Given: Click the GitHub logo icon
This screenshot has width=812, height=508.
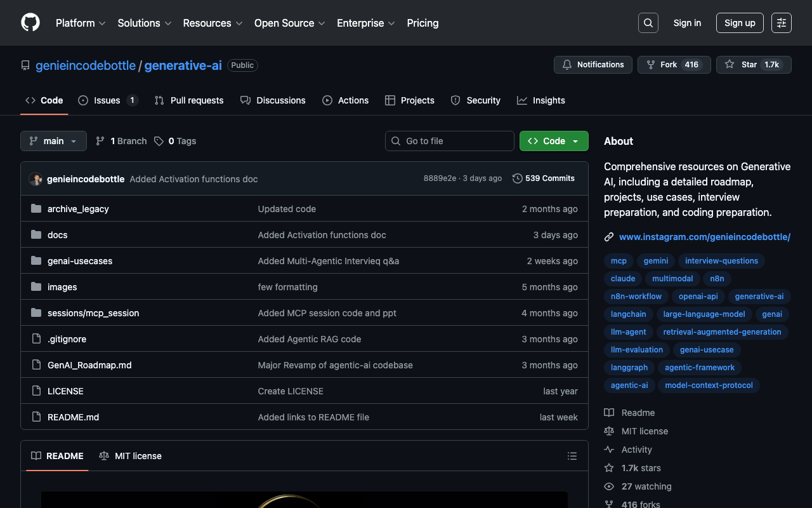Looking at the screenshot, I should click(x=30, y=23).
